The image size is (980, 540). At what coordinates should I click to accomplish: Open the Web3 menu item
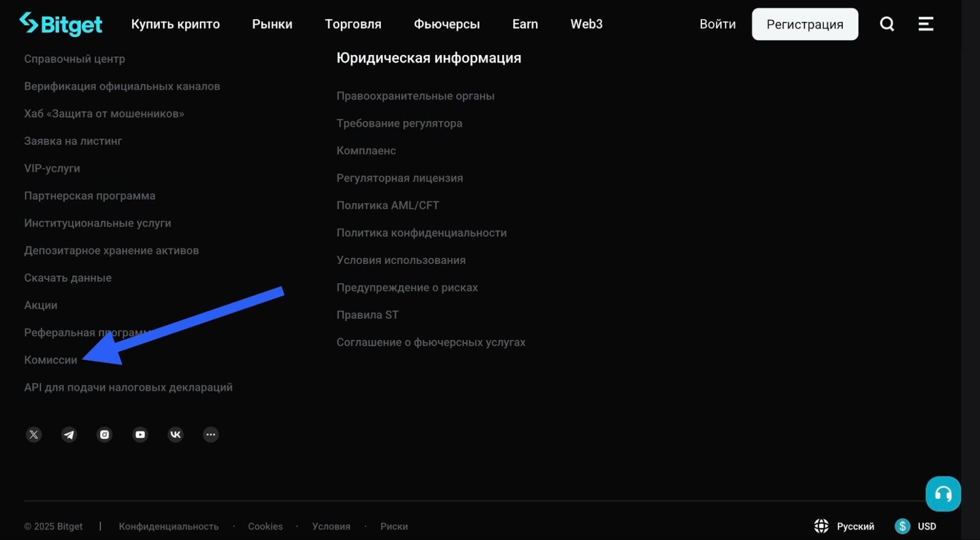[x=586, y=24]
